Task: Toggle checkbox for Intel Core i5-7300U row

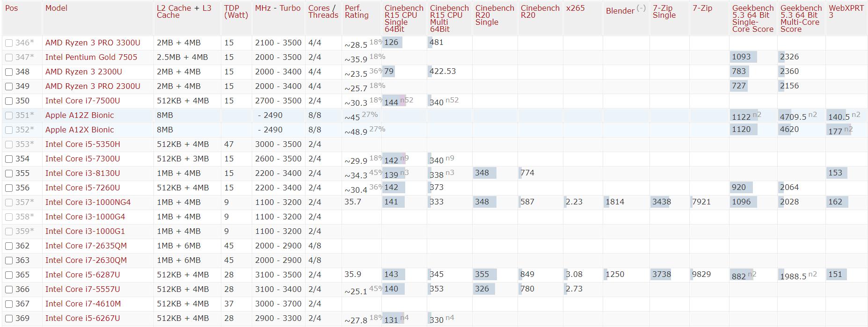Action: pyautogui.click(x=9, y=159)
